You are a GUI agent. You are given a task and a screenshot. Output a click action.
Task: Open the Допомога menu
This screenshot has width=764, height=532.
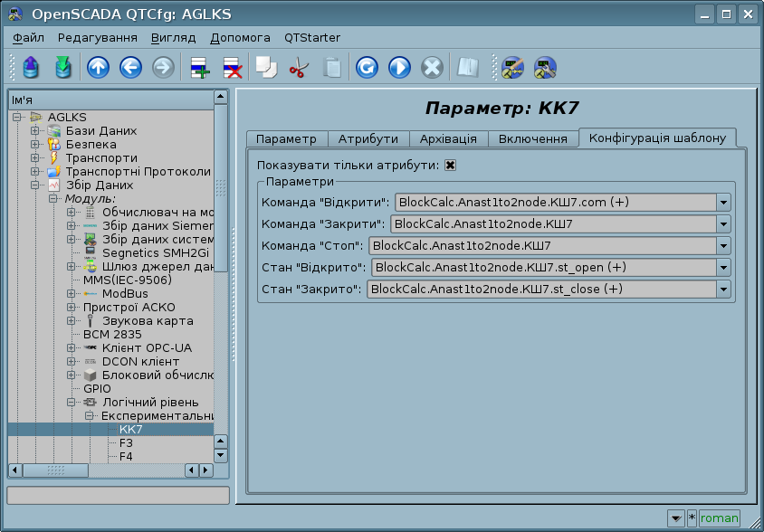(x=240, y=37)
